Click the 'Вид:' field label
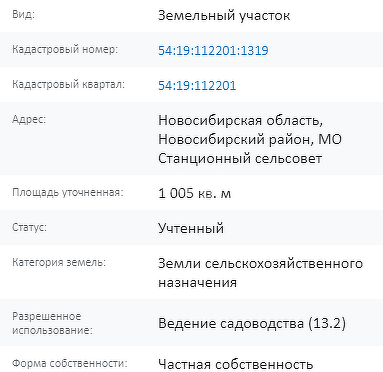383x372 pixels. coord(23,15)
